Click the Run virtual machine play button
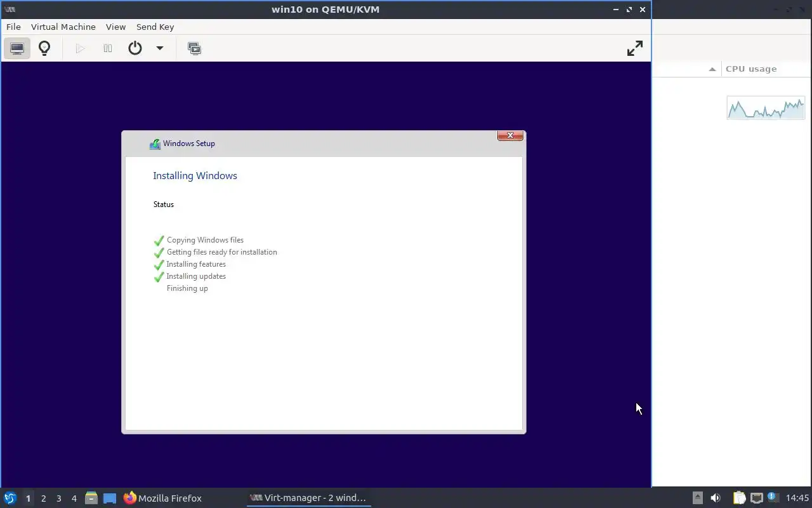 click(80, 48)
